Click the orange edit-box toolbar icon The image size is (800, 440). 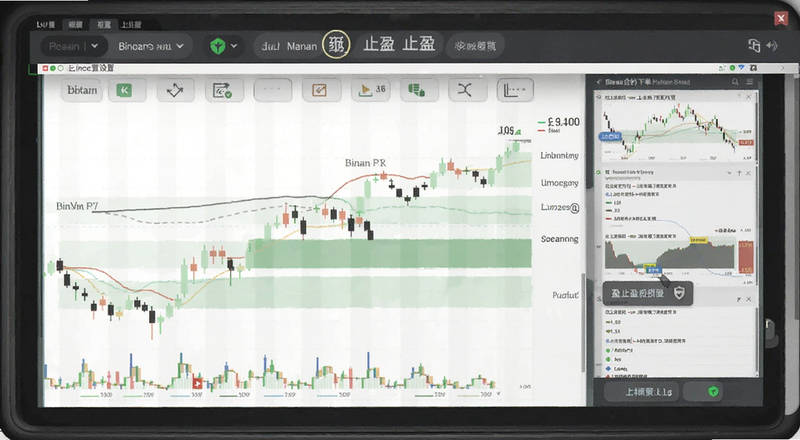point(321,90)
